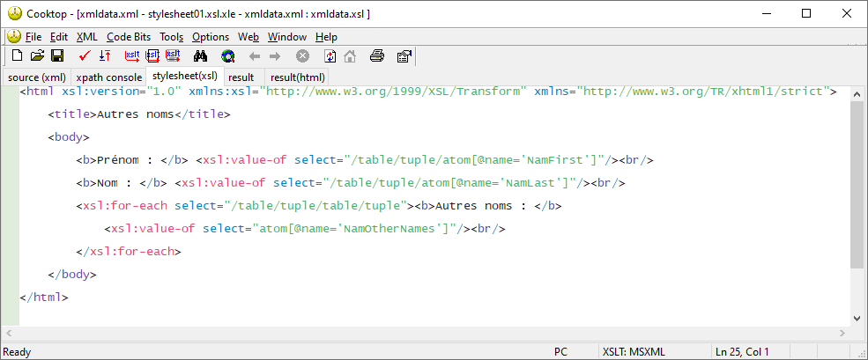
Task: Open the Web menu
Action: tap(249, 37)
